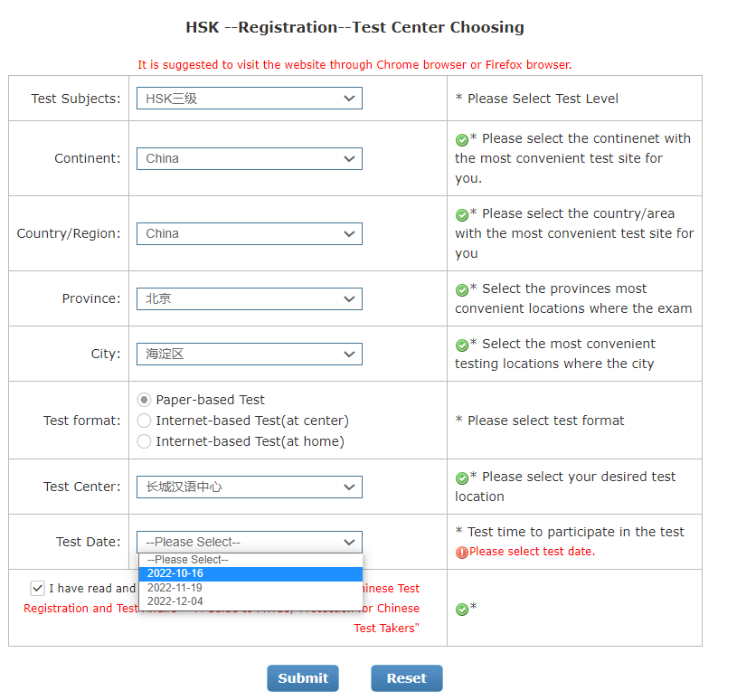Toggle the 'I have read and' agreement checkbox
Viewport: 737px width, 700px height.
(x=37, y=588)
